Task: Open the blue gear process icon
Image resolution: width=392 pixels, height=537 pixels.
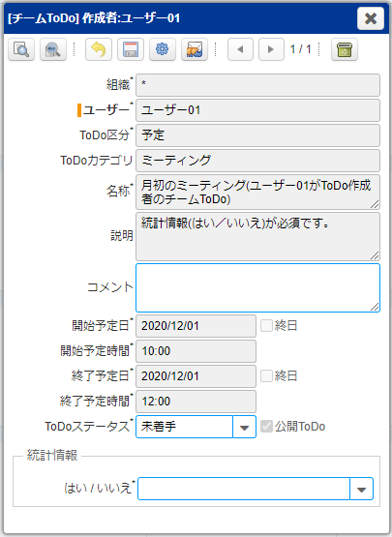Action: coord(163,49)
